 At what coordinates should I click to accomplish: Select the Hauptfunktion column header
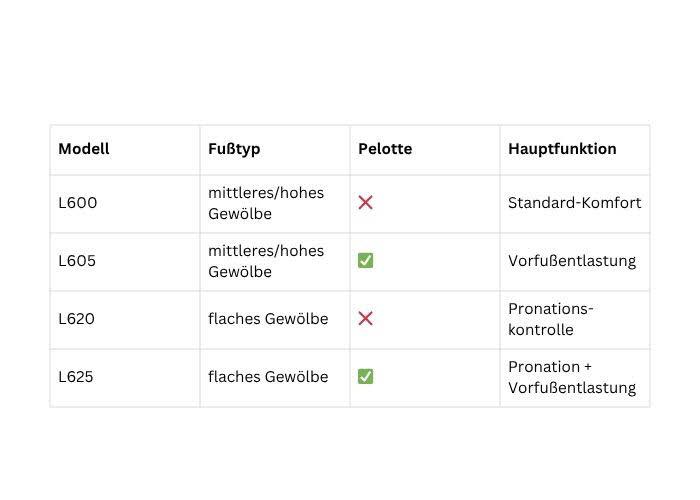(x=562, y=149)
